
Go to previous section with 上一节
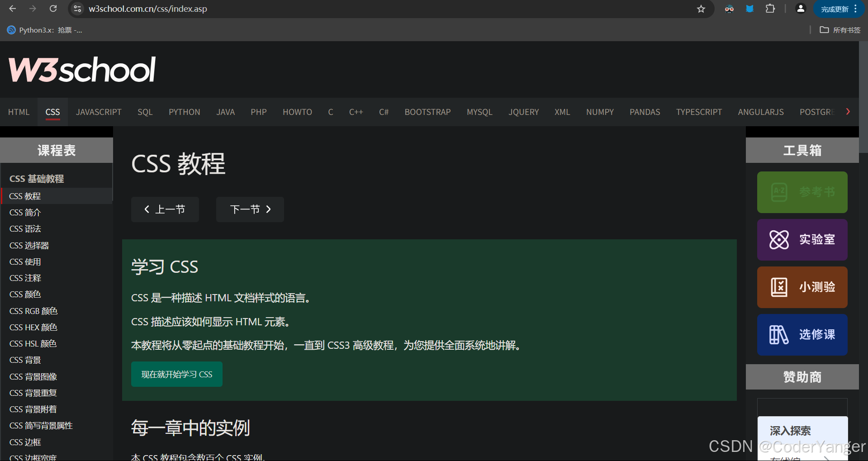[165, 209]
